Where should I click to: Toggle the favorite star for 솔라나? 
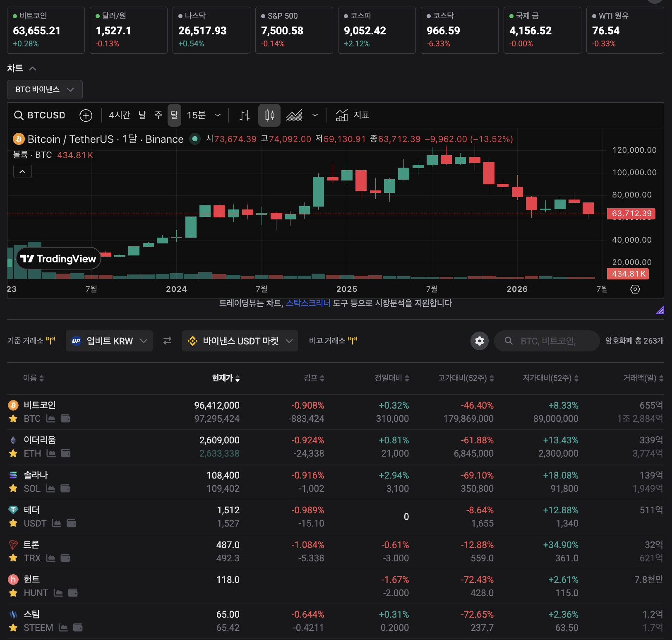click(x=13, y=488)
